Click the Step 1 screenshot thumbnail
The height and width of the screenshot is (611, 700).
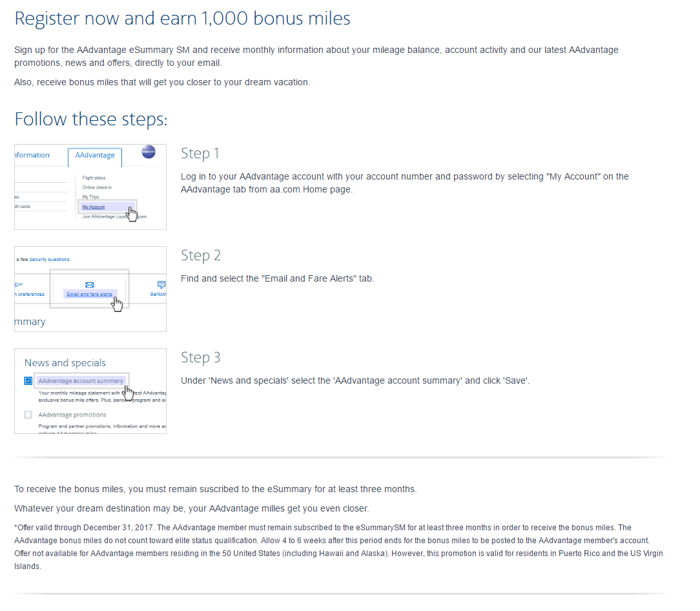pos(90,187)
